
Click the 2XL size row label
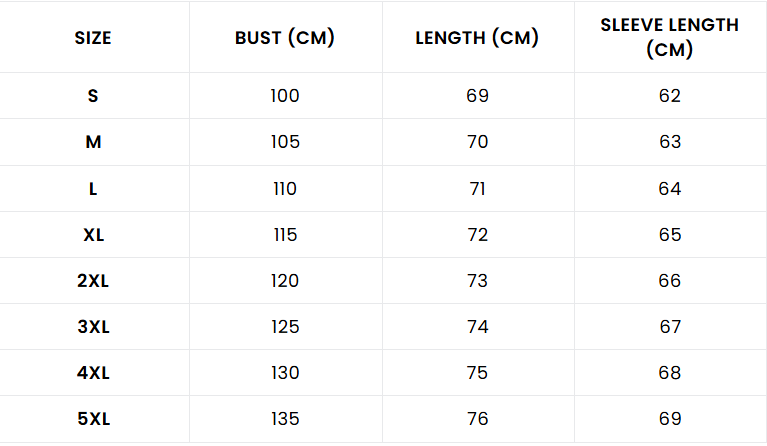pyautogui.click(x=93, y=281)
